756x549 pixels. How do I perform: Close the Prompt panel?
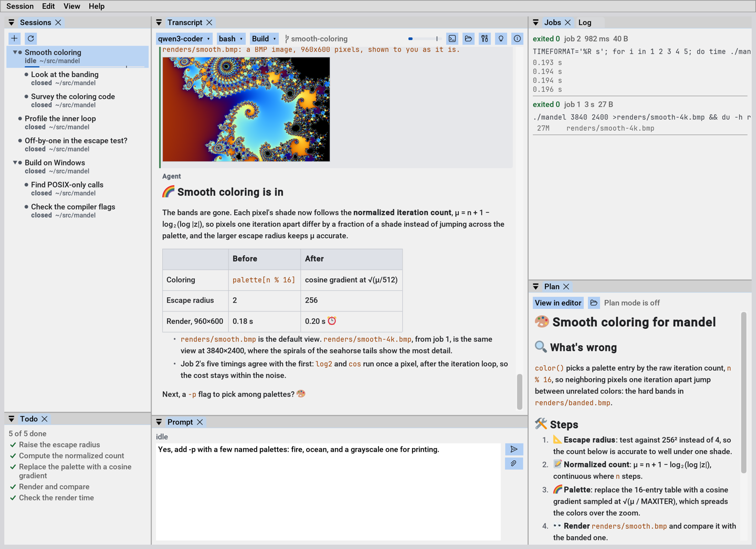coord(200,422)
